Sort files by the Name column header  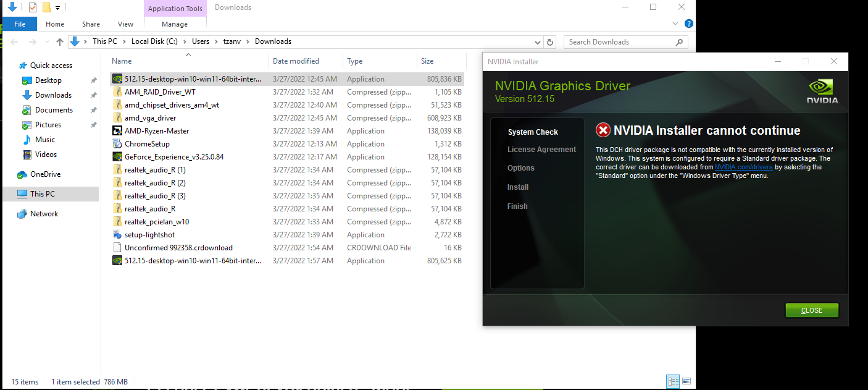coord(189,61)
